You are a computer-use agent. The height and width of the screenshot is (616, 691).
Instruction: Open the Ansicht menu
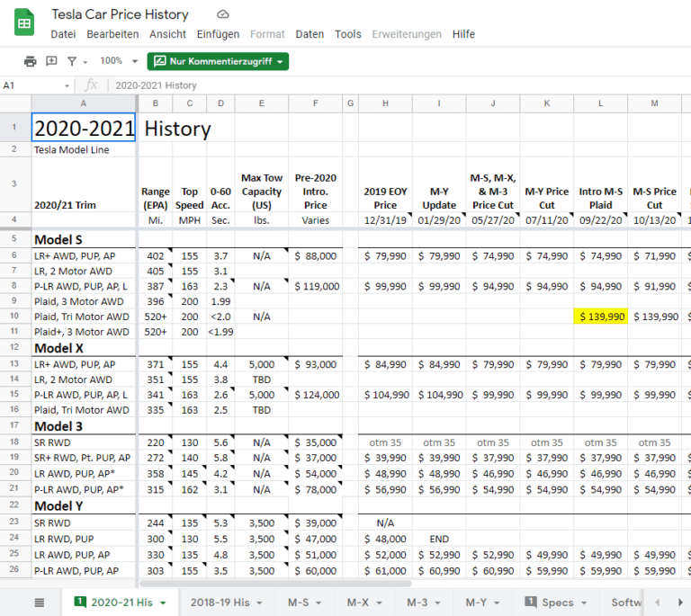[167, 34]
